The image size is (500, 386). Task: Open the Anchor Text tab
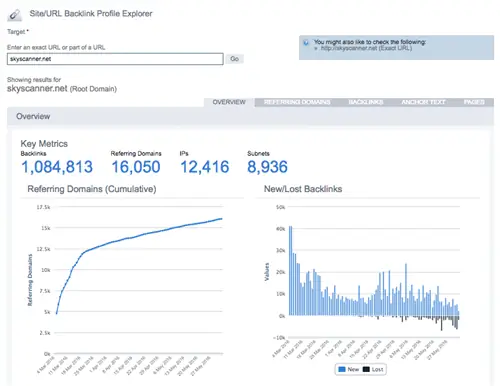(423, 102)
